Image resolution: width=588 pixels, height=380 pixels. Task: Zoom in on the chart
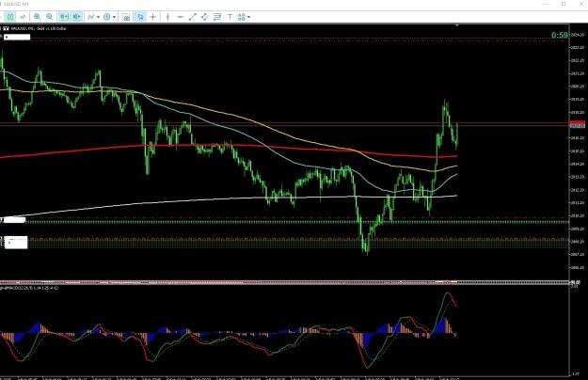[x=37, y=17]
